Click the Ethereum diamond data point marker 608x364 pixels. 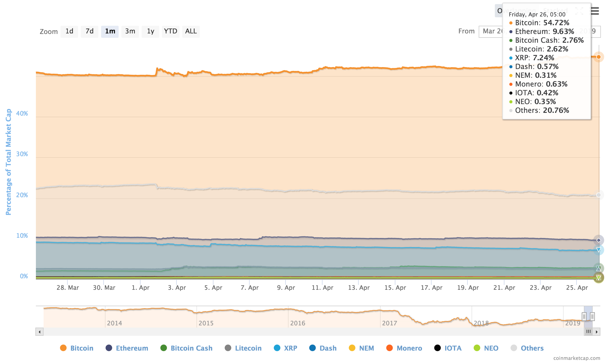pyautogui.click(x=599, y=240)
